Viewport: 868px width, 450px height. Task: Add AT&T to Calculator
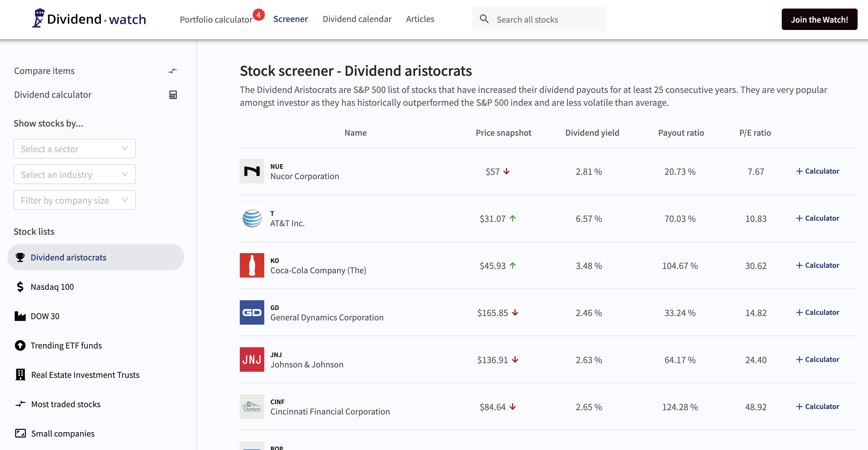coord(818,218)
